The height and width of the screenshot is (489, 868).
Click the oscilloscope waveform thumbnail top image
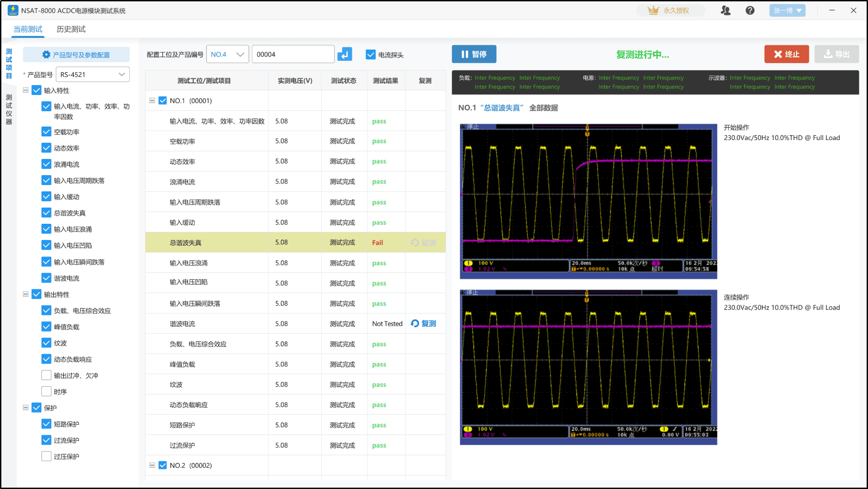(589, 200)
